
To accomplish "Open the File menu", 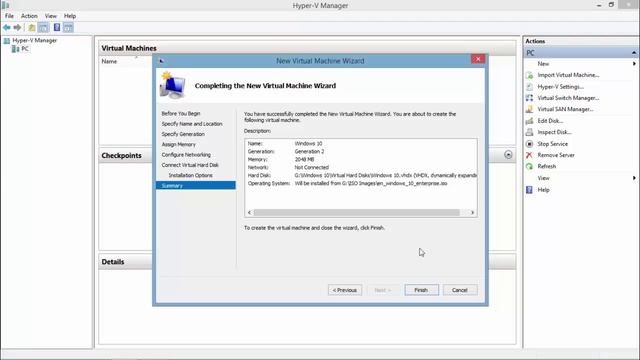I will 9,16.
